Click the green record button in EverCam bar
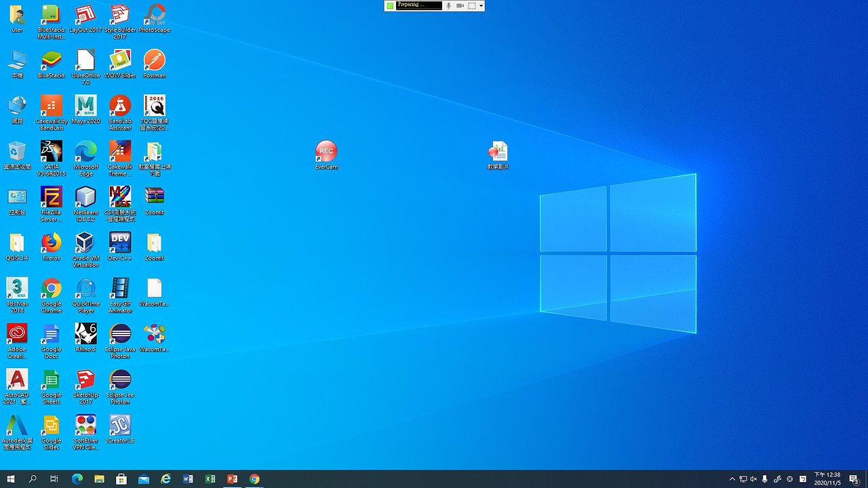Screen dimensions: 868x488 coord(390,5)
